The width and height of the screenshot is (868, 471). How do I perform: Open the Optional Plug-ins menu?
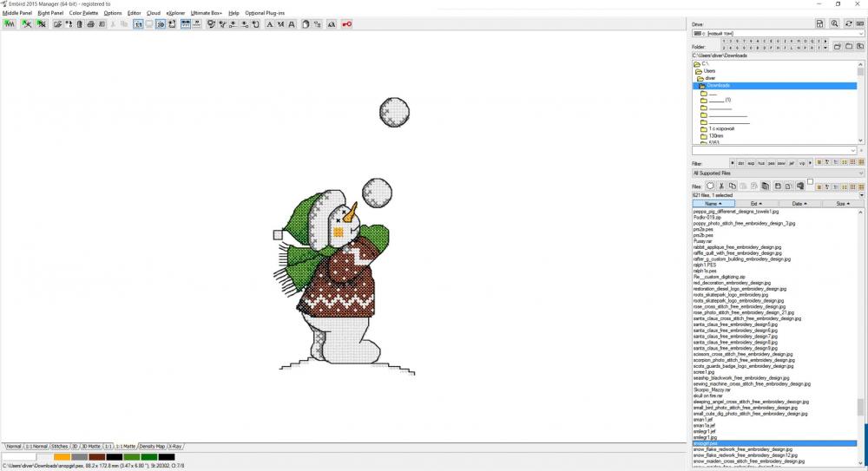[x=265, y=13]
